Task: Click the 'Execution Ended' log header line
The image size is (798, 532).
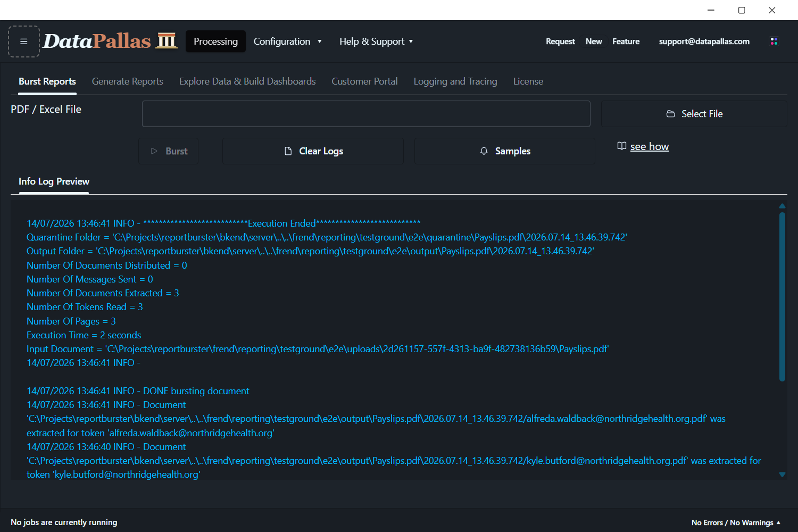Action: [223, 223]
